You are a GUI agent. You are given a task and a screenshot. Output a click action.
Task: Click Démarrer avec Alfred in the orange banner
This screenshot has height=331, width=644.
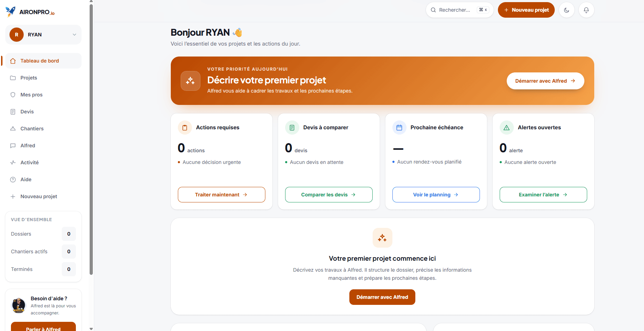click(x=545, y=81)
